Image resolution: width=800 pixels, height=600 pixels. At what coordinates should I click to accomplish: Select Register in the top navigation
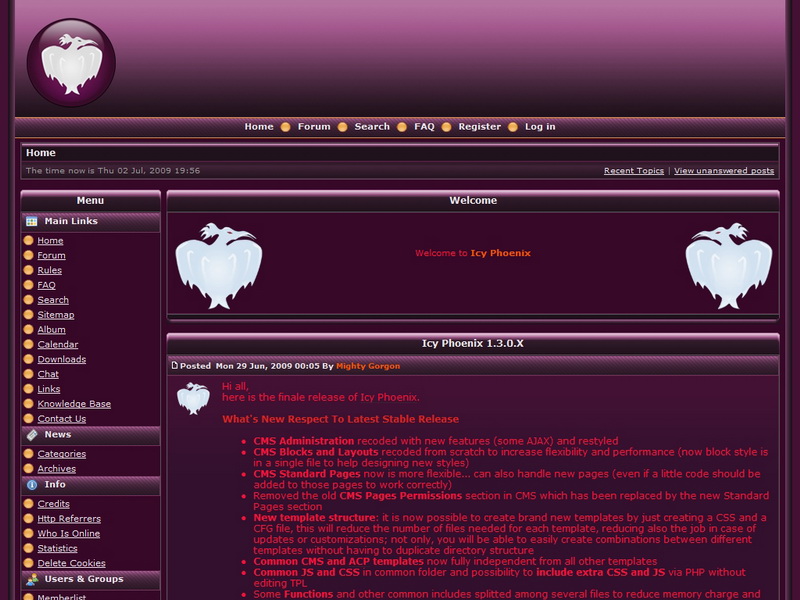click(479, 127)
